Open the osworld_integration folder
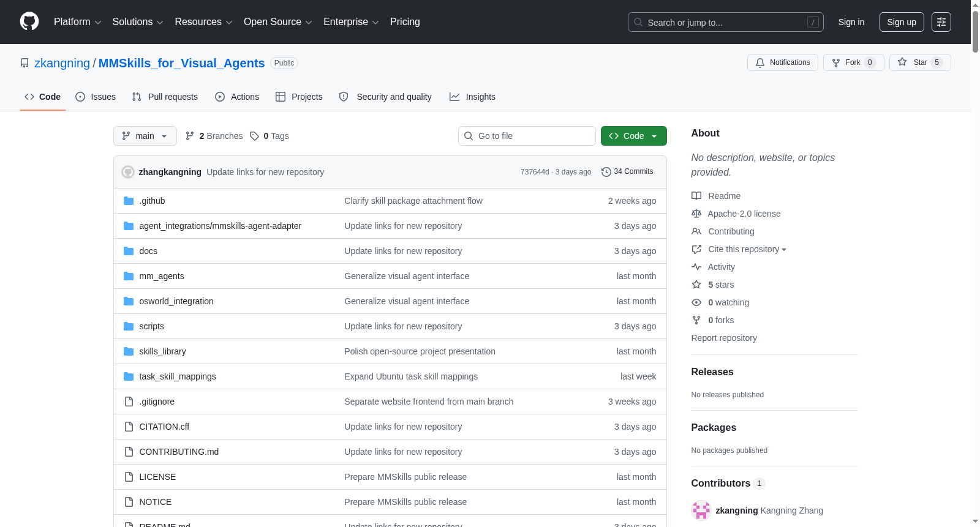The image size is (980, 527). (176, 301)
